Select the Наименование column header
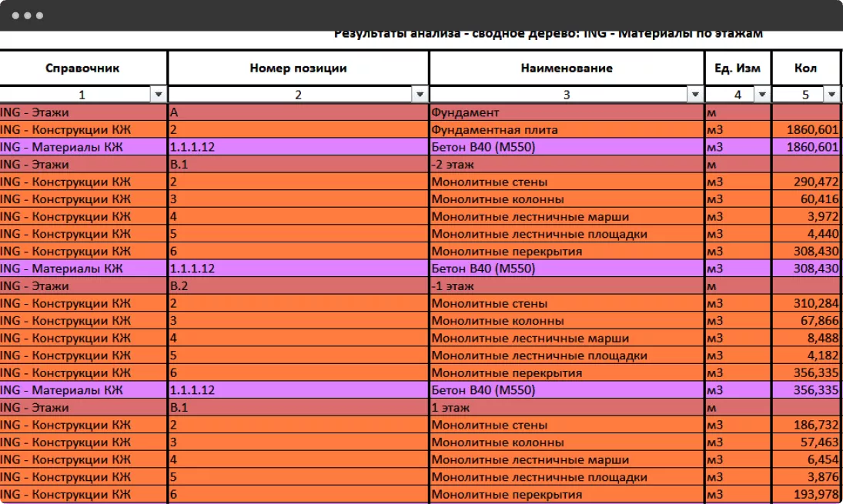843x504 pixels. [x=567, y=68]
